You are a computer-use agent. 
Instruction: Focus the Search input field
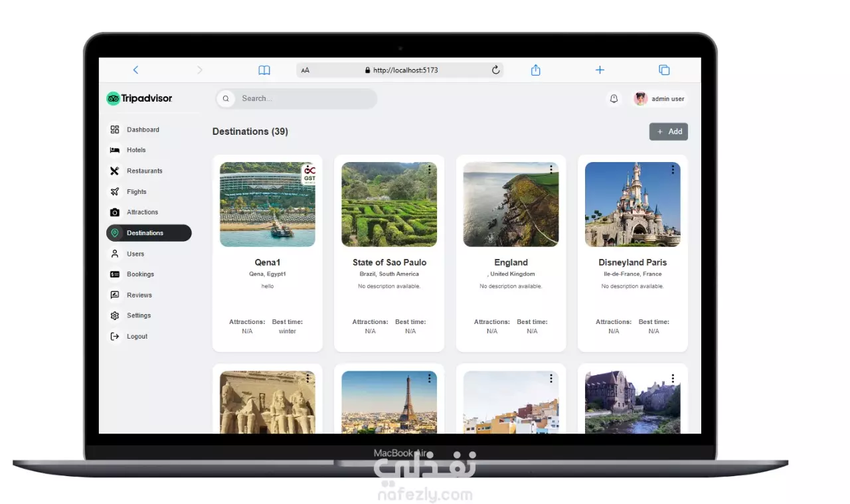click(x=297, y=98)
